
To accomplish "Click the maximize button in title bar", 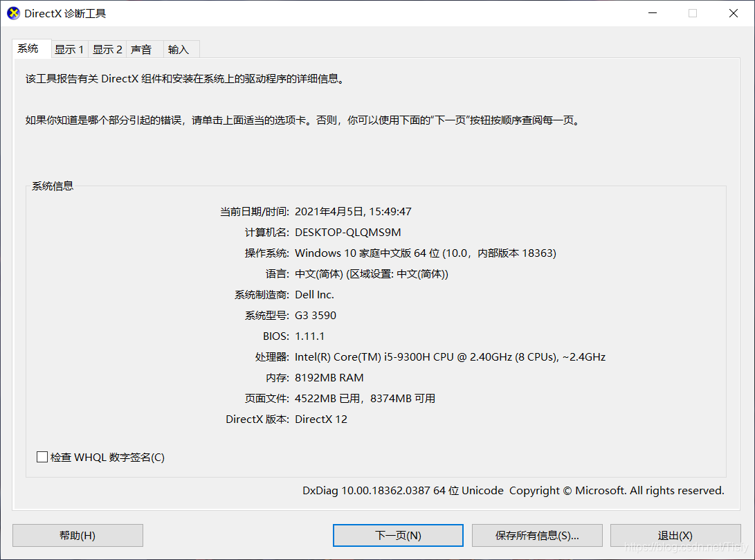I will coord(693,13).
